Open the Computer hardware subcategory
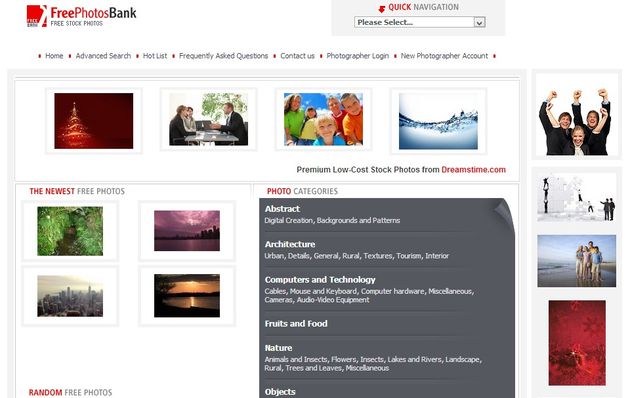Image resolution: width=630 pixels, height=398 pixels. pyautogui.click(x=392, y=291)
